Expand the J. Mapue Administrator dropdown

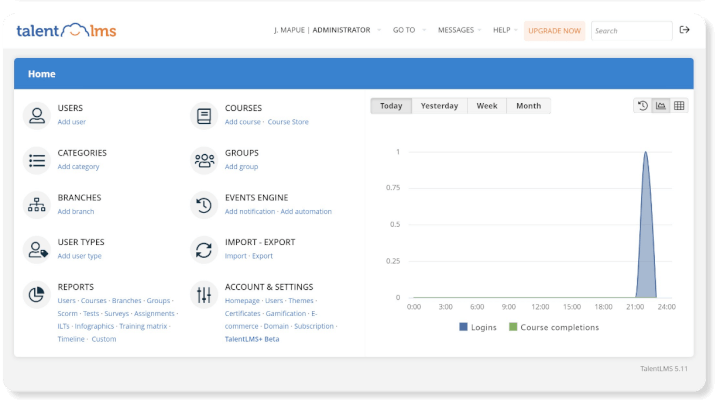pos(327,30)
